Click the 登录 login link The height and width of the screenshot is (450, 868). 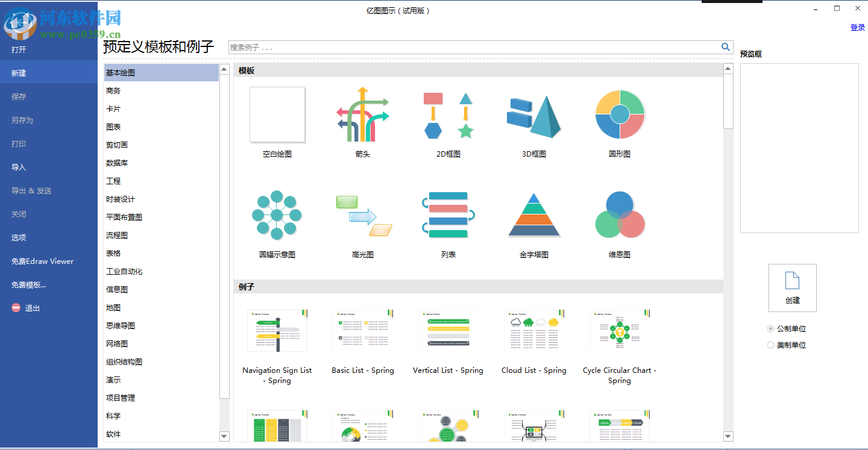(858, 28)
